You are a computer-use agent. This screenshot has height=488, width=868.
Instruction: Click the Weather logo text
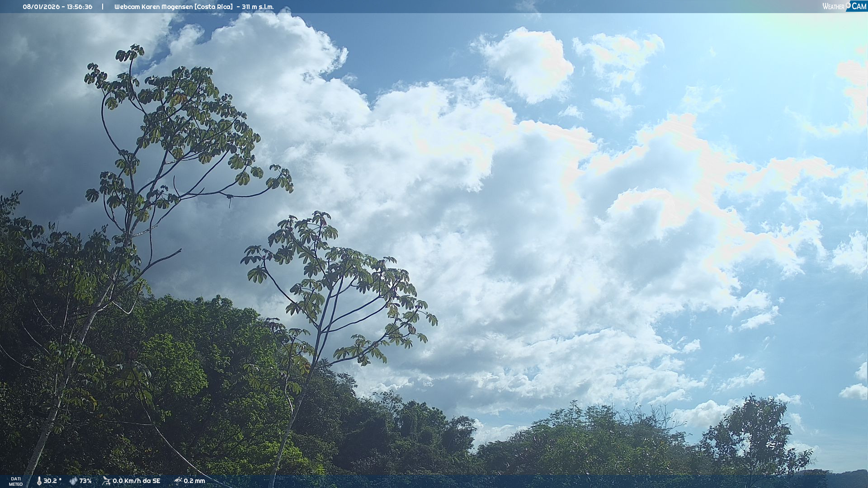point(833,7)
